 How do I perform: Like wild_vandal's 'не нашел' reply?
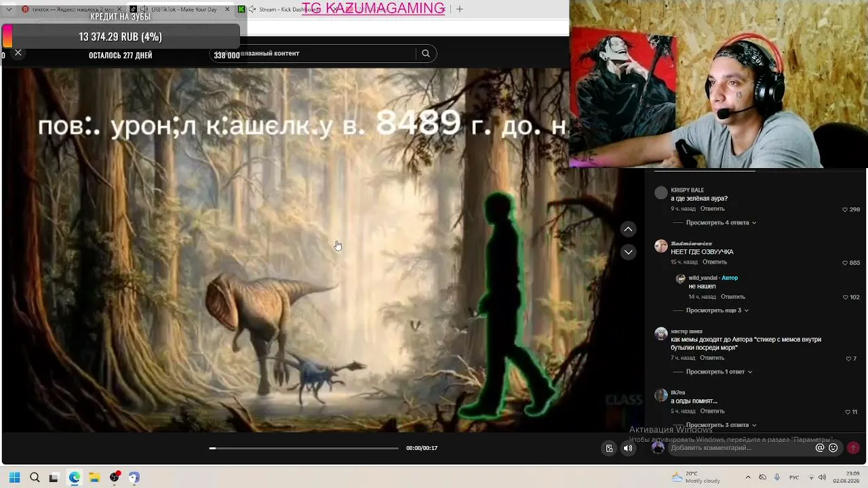[845, 297]
